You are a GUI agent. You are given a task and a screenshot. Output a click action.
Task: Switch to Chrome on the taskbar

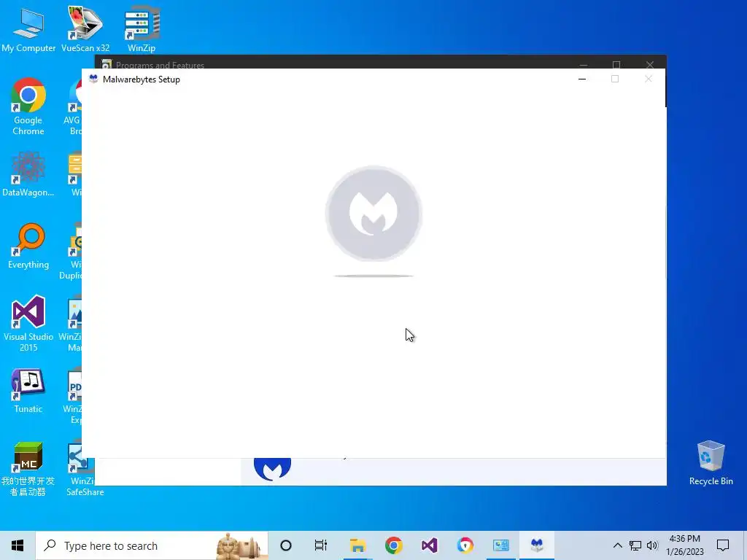[x=393, y=545]
